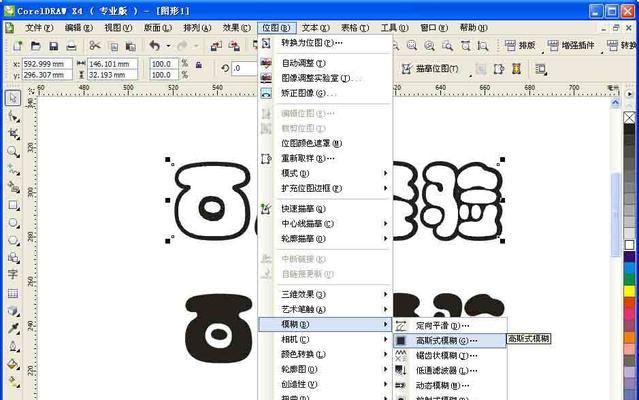Click the x position field
The image size is (639, 400).
(47, 64)
